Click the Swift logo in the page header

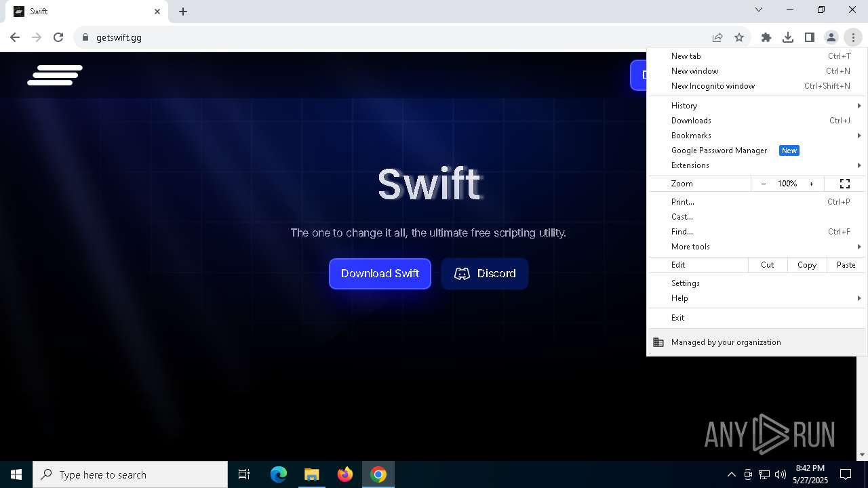point(55,75)
